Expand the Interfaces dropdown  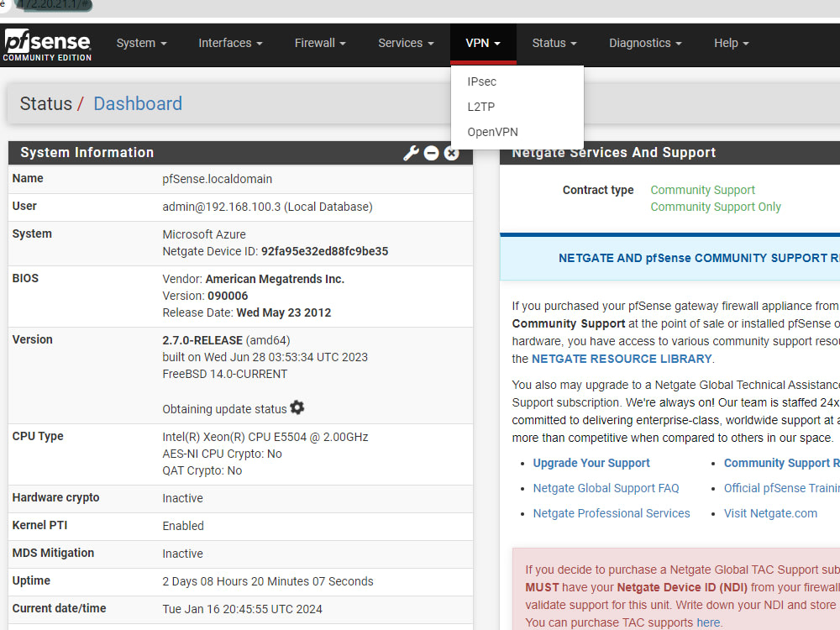[229, 43]
